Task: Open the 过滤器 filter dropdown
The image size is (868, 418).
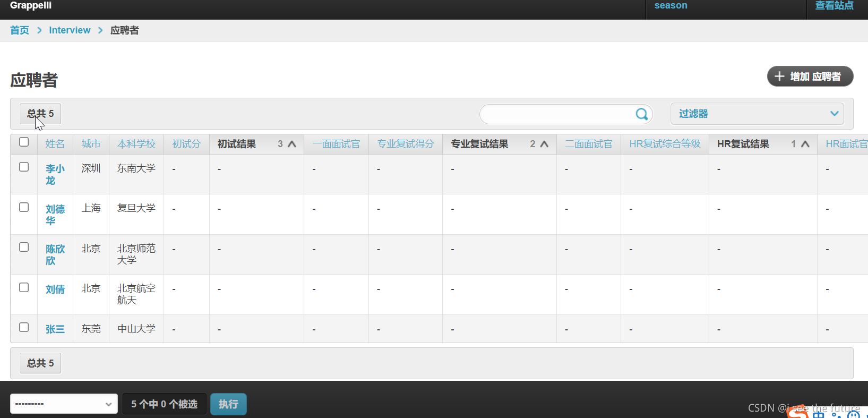Action: [757, 114]
